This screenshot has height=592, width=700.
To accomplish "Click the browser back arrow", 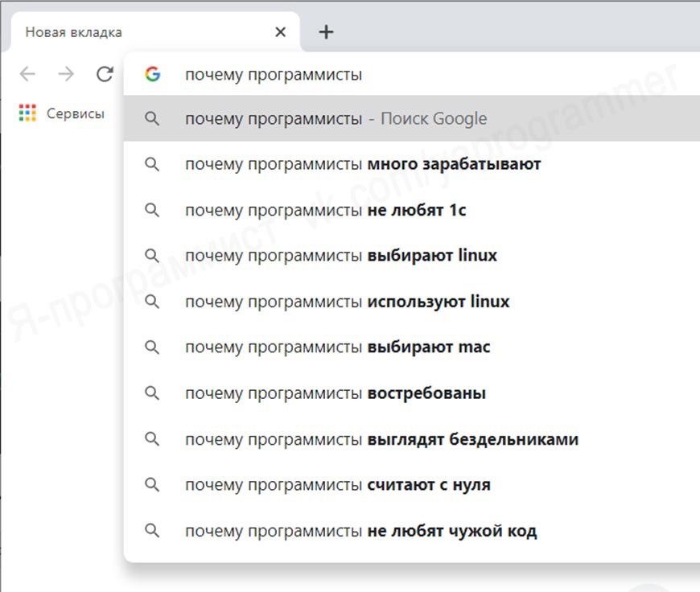I will click(x=27, y=75).
